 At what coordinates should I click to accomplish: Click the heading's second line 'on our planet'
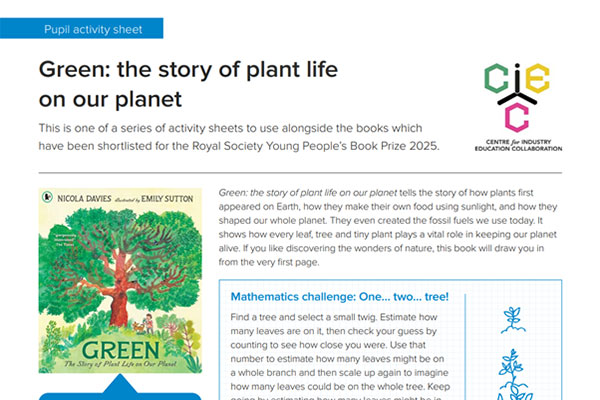[111, 100]
